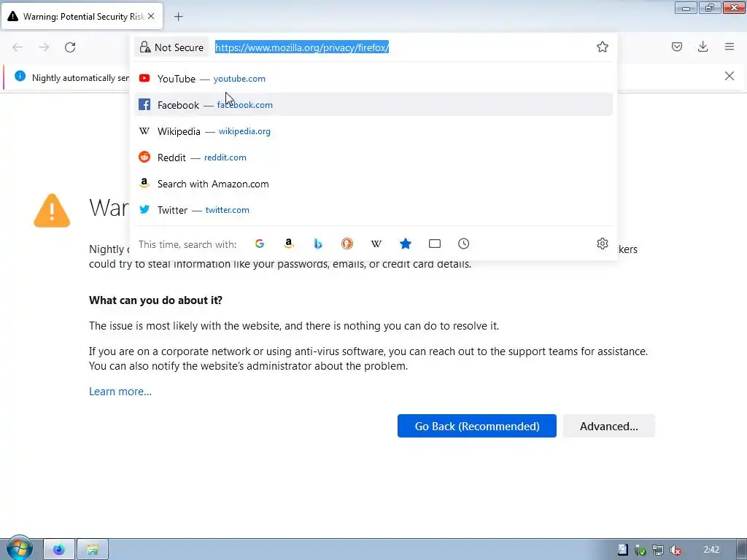The width and height of the screenshot is (747, 560).
Task: Click the Advanced... button
Action: 609,426
